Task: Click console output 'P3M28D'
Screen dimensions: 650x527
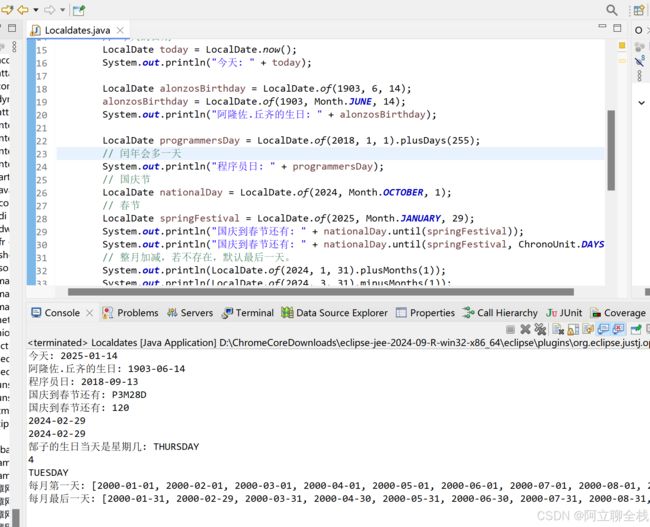Action: 129,395
